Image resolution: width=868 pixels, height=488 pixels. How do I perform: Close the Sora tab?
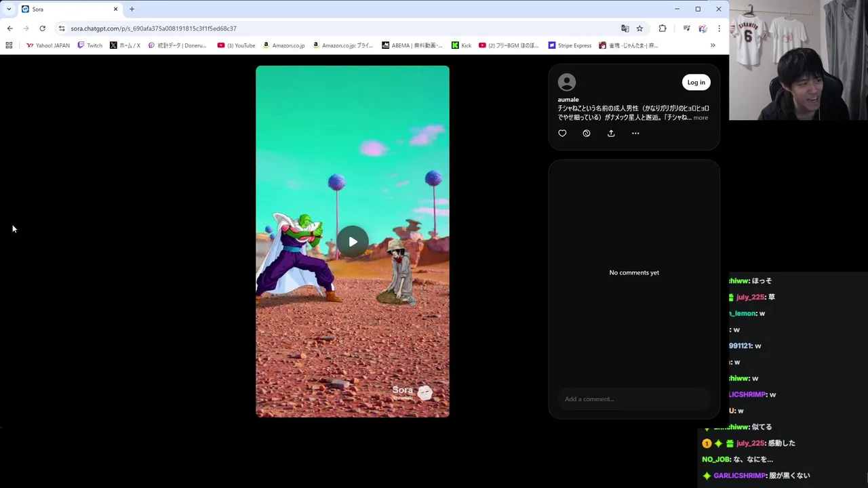pyautogui.click(x=115, y=9)
